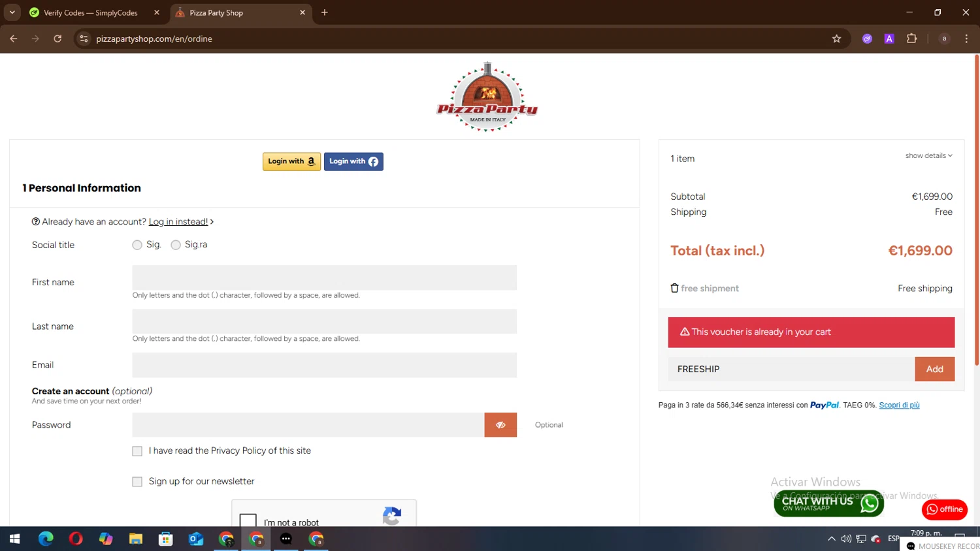Screen dimensions: 980x551
Task: Click the PayPal logo in installment message
Action: tap(825, 405)
